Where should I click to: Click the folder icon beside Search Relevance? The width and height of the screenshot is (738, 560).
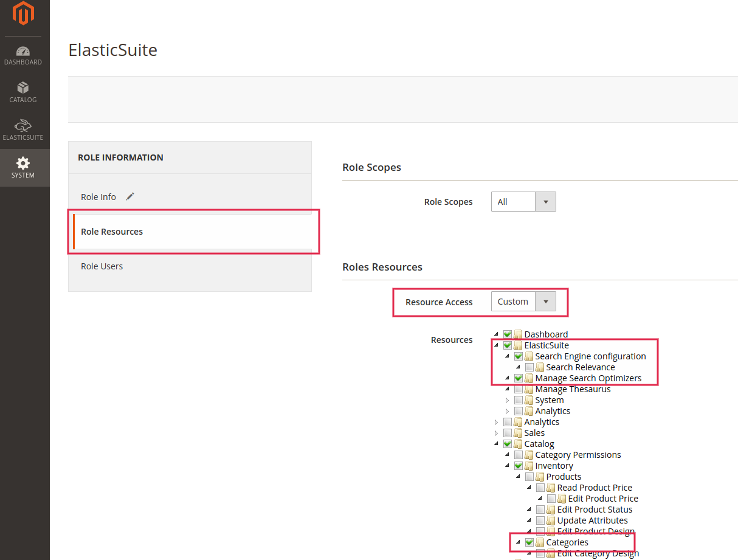539,367
